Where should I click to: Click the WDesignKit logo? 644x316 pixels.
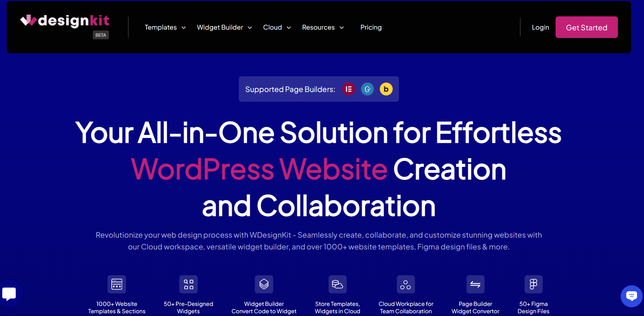pos(65,21)
